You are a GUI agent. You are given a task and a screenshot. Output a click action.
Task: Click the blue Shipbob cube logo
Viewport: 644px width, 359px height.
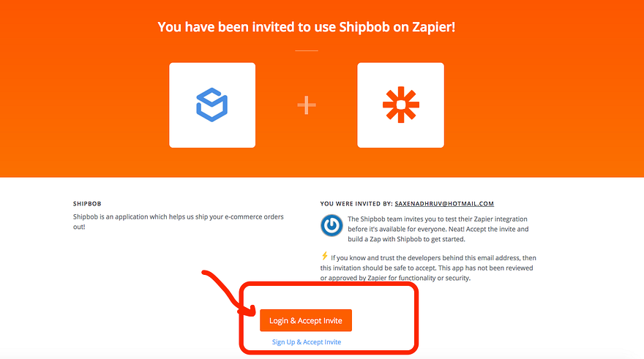tap(212, 105)
